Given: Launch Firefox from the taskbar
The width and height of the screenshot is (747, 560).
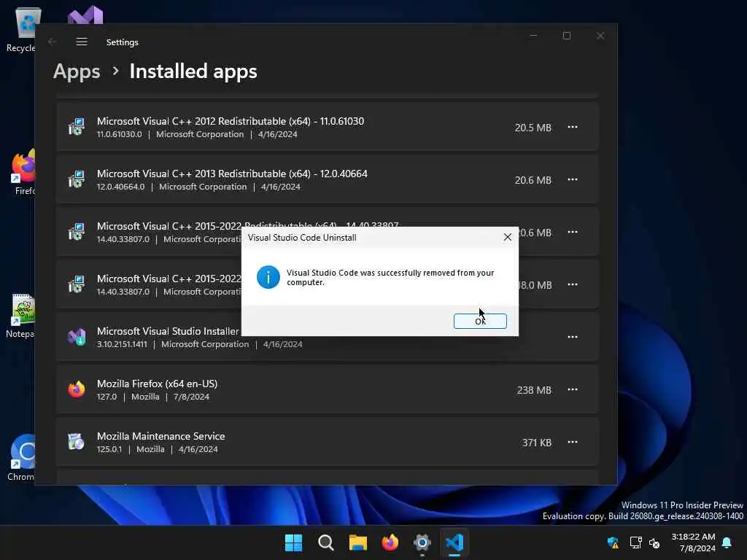Looking at the screenshot, I should 390,542.
